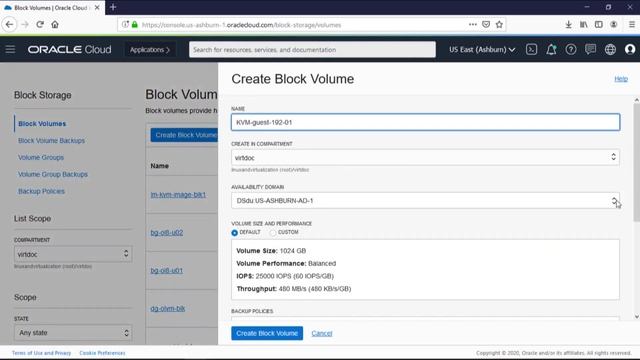Select the Custom volume size option
640x360 pixels.
(273, 233)
